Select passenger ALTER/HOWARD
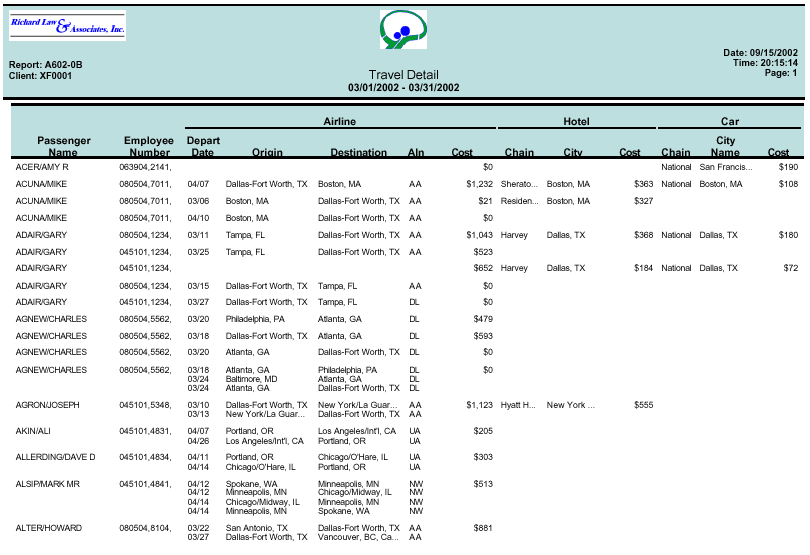Viewport: 810px width, 555px height. tap(49, 528)
